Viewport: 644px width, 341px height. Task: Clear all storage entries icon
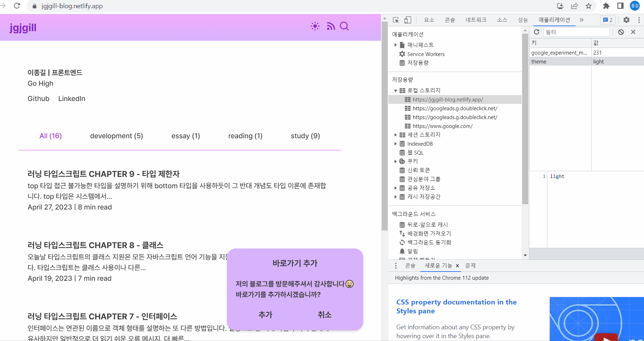pos(621,32)
